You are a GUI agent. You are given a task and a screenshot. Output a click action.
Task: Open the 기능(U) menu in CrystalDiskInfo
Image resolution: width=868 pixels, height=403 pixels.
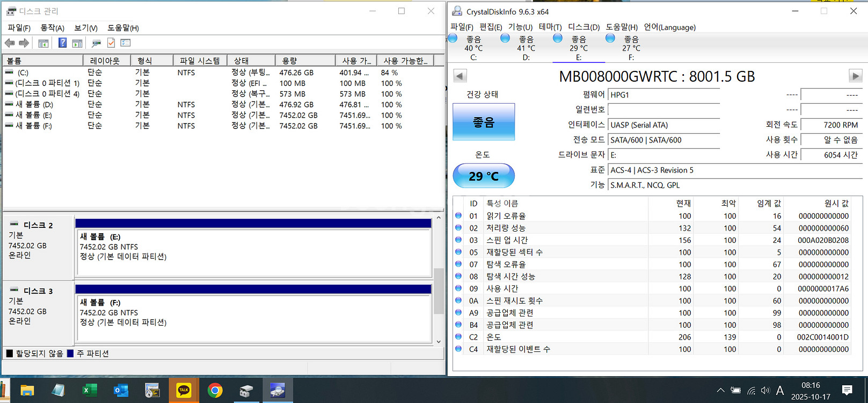tap(520, 27)
